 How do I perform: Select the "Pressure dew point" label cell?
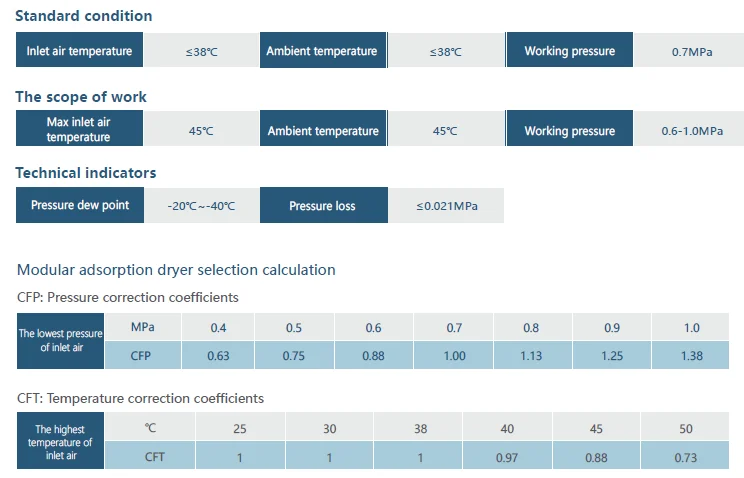(x=80, y=205)
